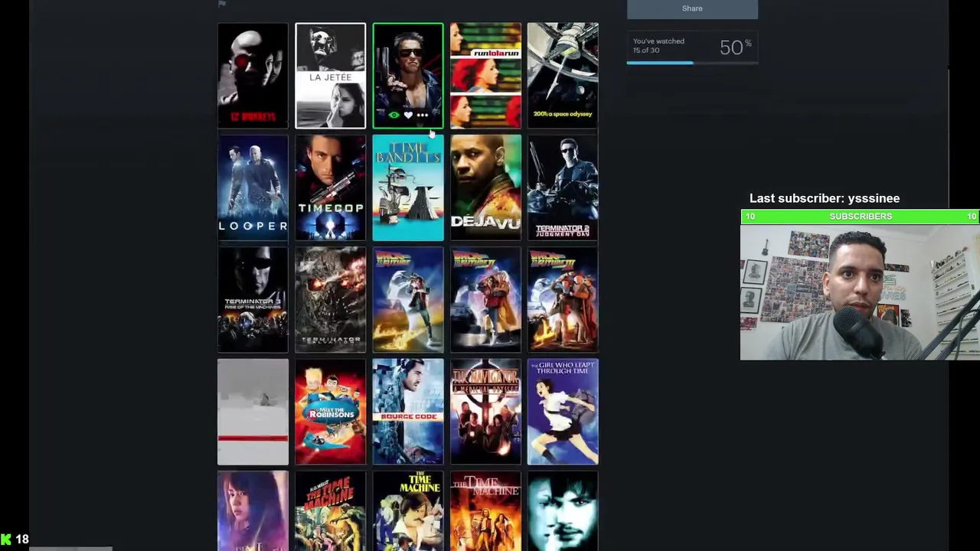Toggle watched eye icon on The Terminator poster
This screenshot has width=980, height=551.
[394, 115]
